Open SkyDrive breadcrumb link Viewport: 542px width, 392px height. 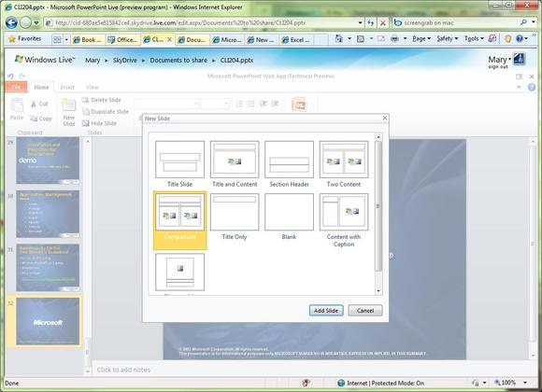tap(125, 60)
